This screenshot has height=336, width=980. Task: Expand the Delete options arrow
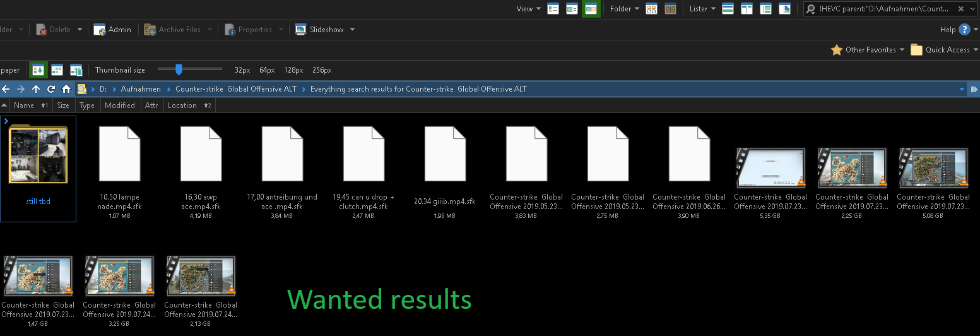(80, 30)
